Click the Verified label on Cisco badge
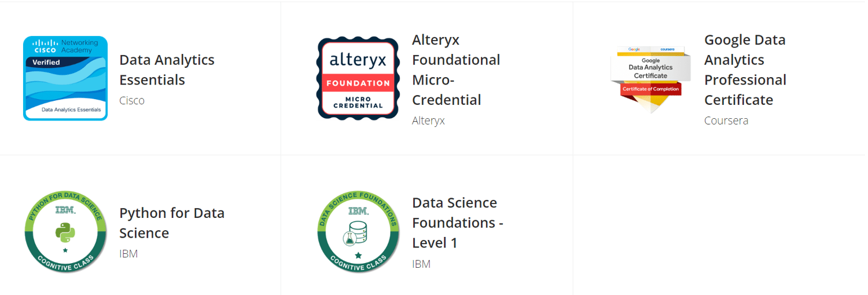 [x=46, y=62]
